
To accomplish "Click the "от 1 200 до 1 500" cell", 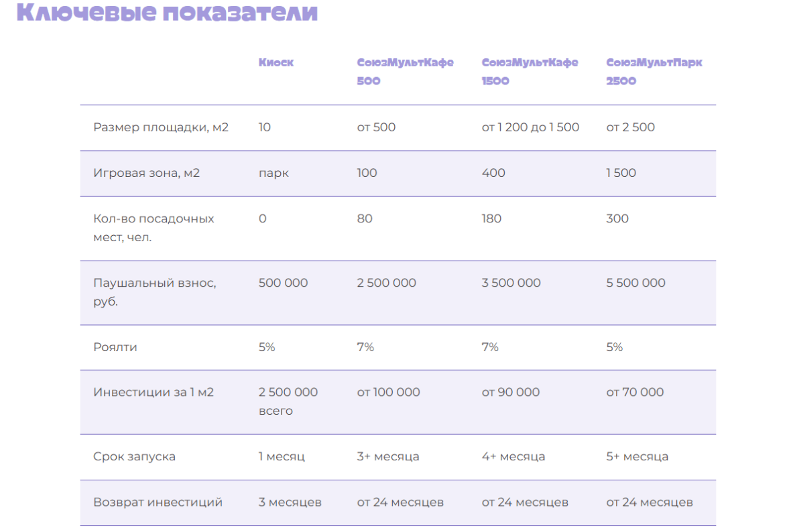I will [x=530, y=127].
